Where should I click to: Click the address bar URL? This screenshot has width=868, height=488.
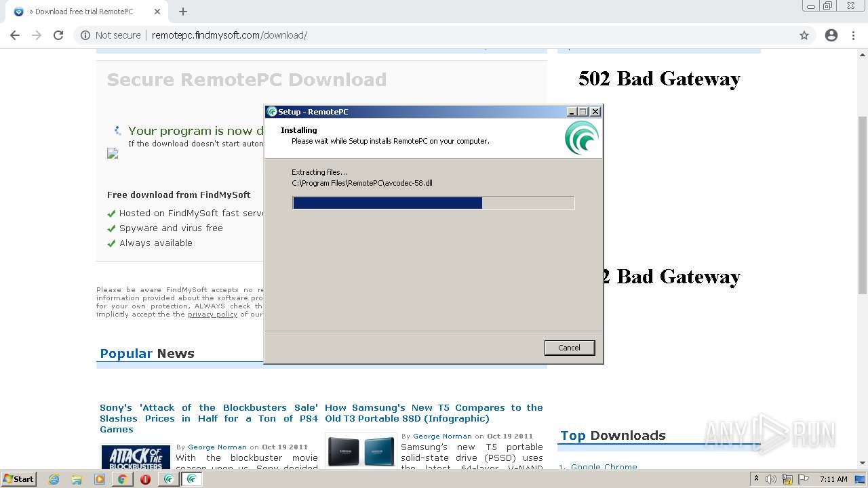(x=229, y=35)
